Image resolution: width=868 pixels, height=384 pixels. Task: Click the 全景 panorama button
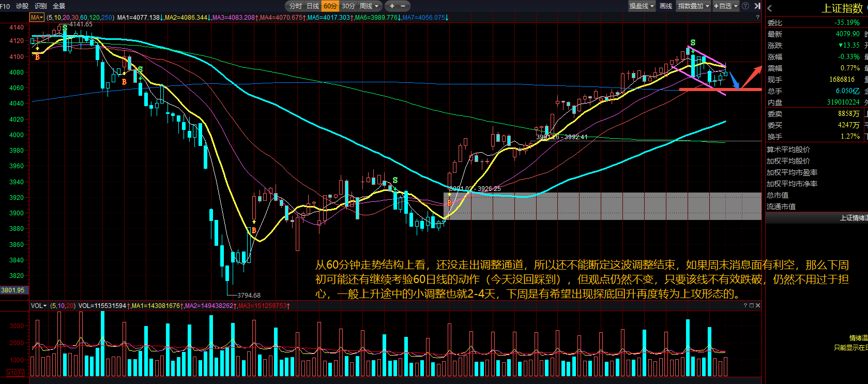(x=59, y=6)
